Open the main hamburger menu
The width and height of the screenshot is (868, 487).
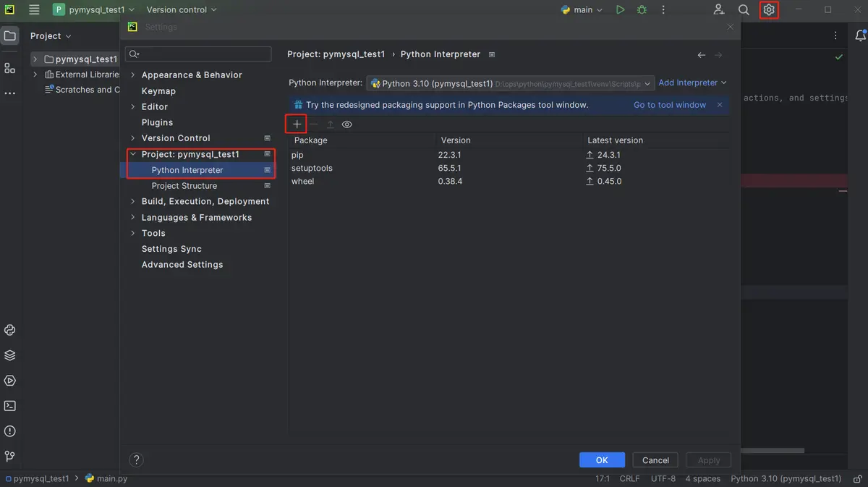[x=34, y=10]
